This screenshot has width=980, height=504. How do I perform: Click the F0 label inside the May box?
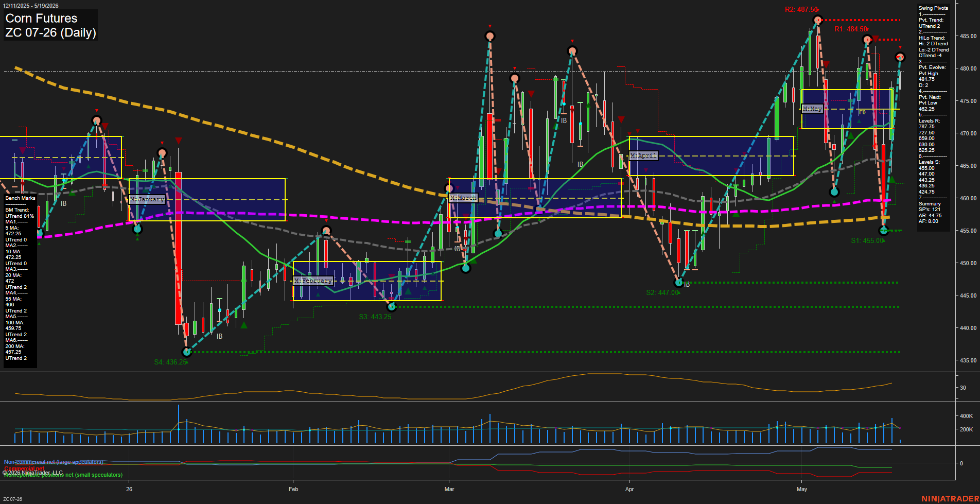[x=862, y=112]
